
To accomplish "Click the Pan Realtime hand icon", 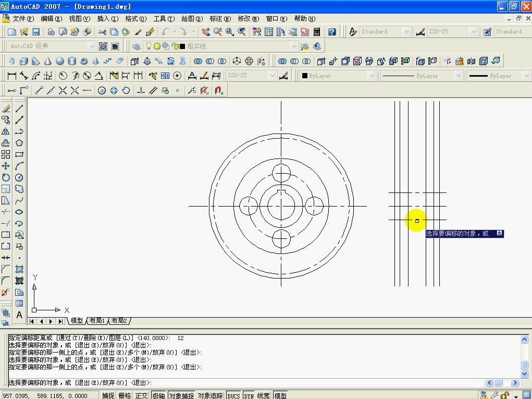I will 206,32.
